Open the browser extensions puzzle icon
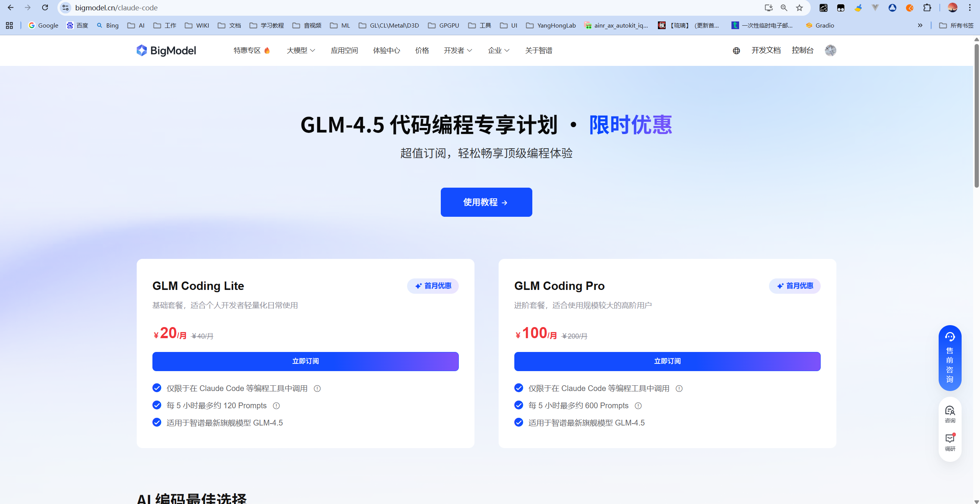The height and width of the screenshot is (504, 980). [x=927, y=8]
